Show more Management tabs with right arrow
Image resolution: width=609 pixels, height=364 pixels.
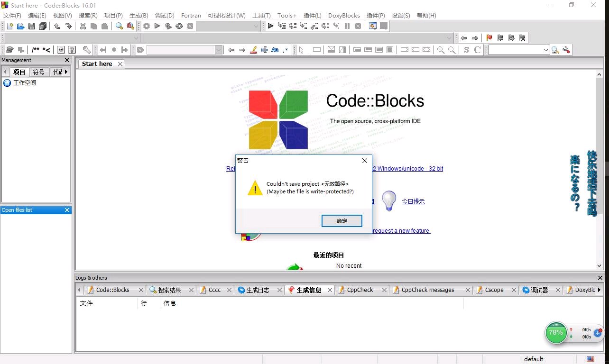click(66, 72)
